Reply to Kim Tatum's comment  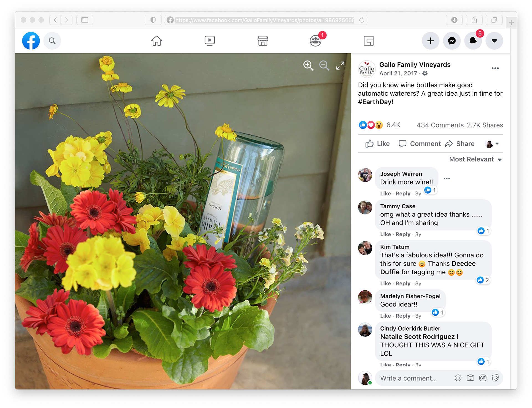pos(403,283)
